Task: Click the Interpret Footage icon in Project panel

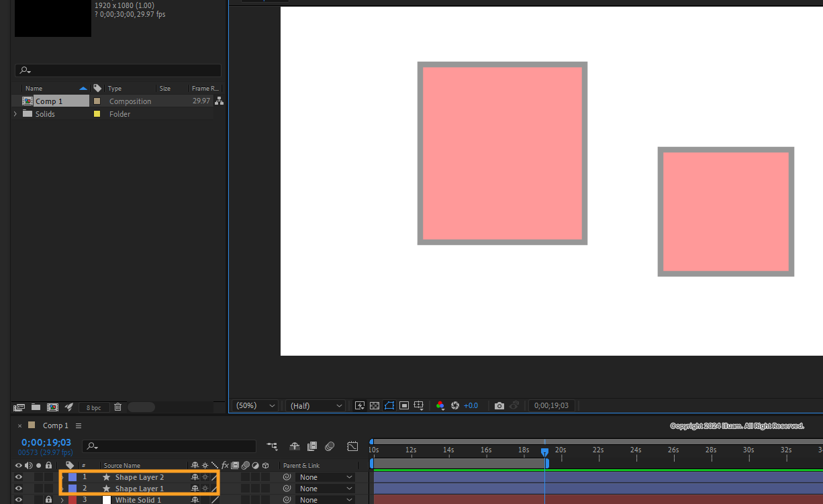Action: [19, 407]
